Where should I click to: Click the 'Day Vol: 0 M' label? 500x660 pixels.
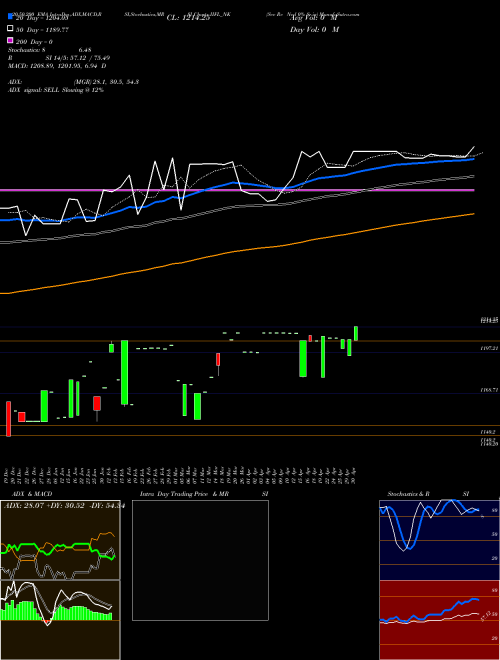(x=314, y=30)
